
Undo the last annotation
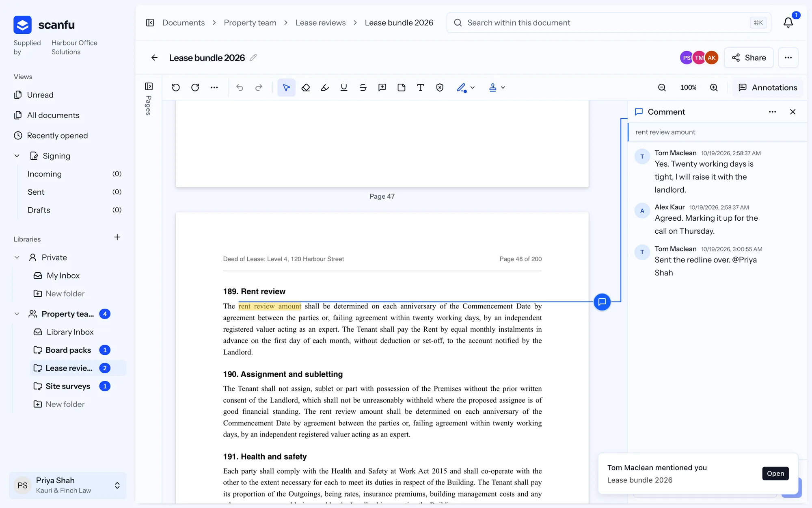(x=240, y=87)
